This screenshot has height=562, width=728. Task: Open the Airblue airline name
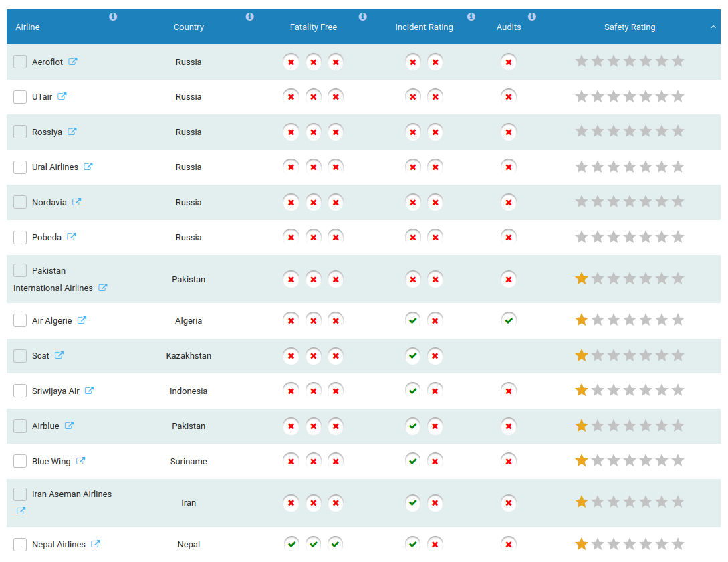(x=45, y=426)
